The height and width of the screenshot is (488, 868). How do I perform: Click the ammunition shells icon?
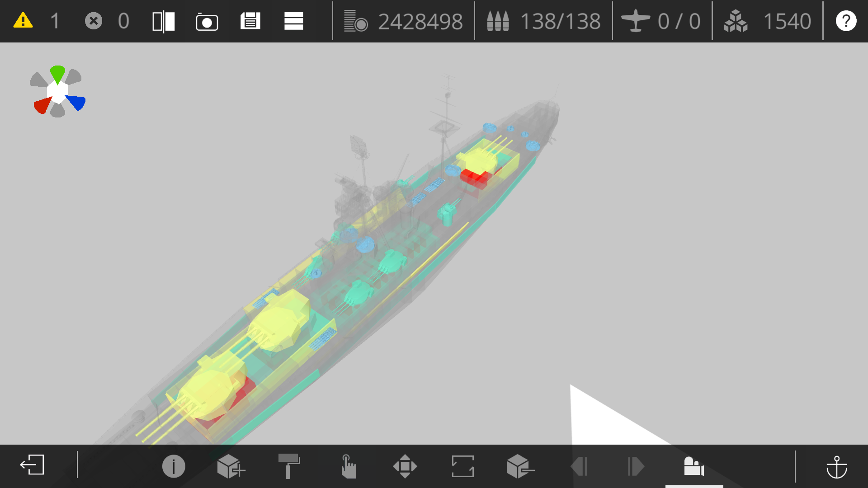tap(498, 21)
